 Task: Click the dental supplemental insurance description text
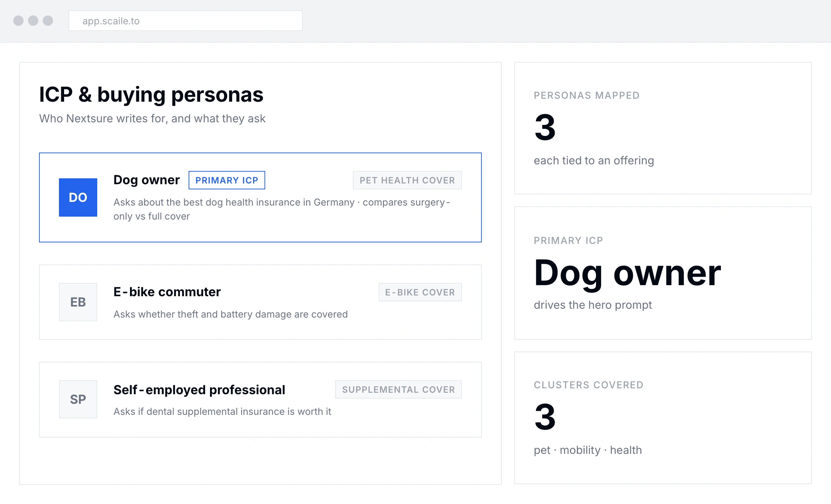[222, 412]
